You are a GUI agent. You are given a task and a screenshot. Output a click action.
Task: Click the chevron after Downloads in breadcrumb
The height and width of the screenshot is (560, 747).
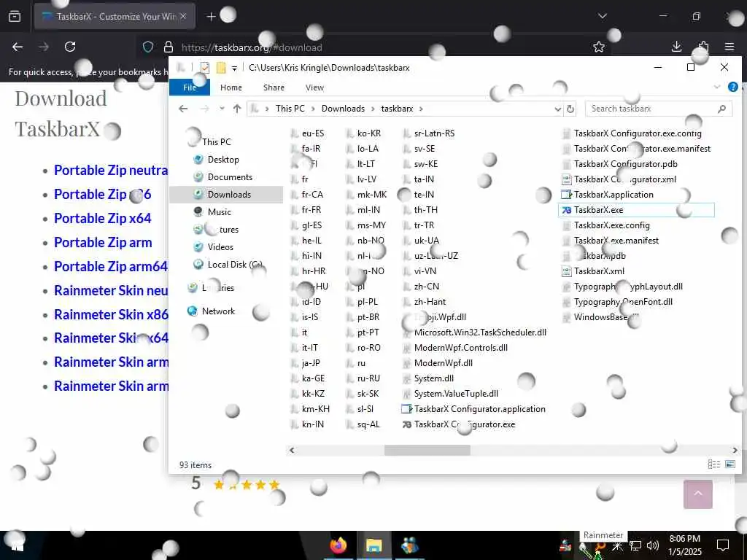[x=373, y=109]
